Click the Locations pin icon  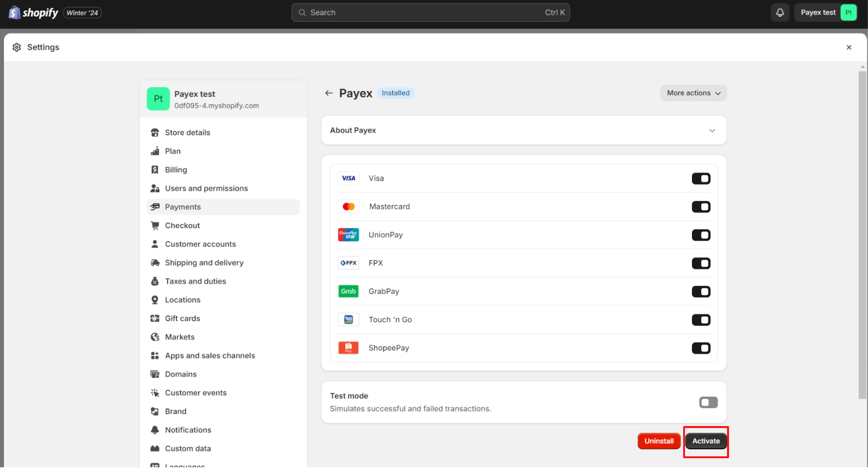(x=155, y=300)
